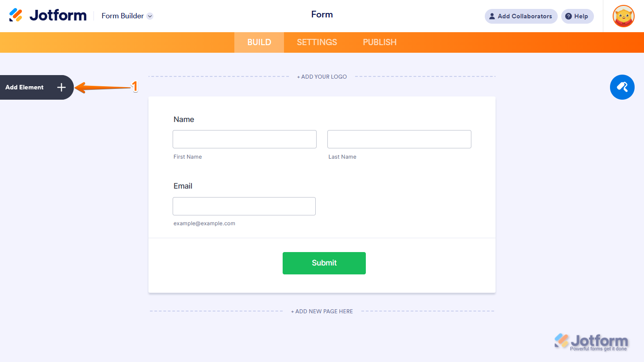
Task: Select the Name heading on the form
Action: click(x=184, y=119)
